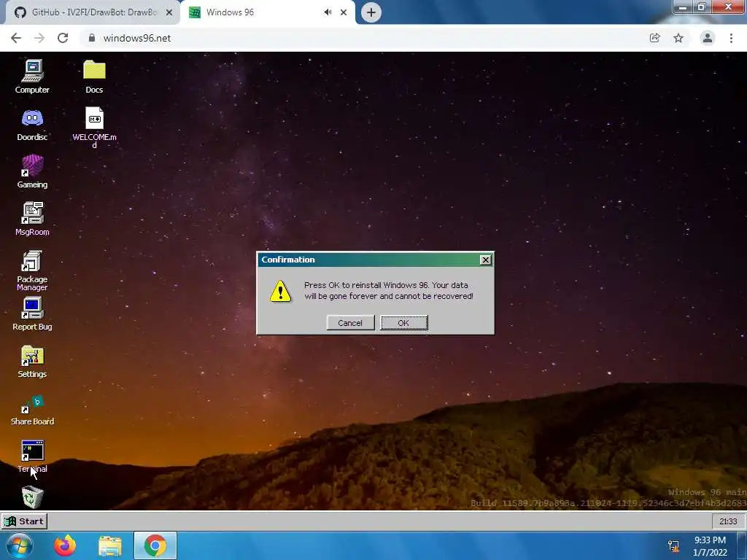Click Cancel in the Confirmation dialog

pos(350,323)
